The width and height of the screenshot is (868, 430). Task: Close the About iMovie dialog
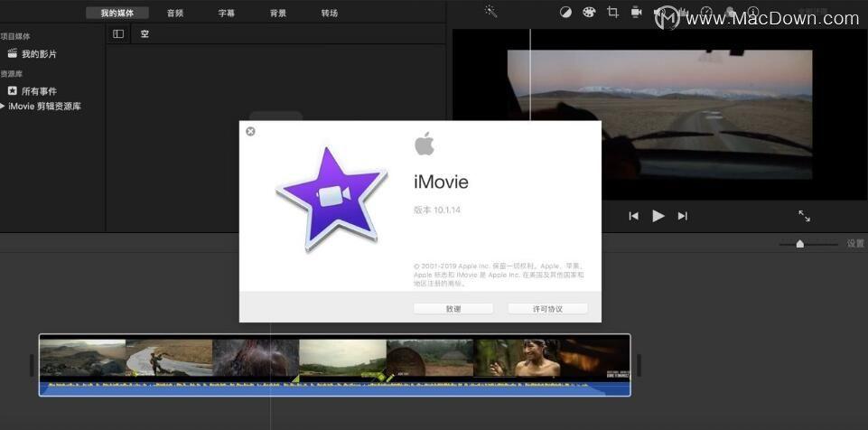tap(251, 131)
